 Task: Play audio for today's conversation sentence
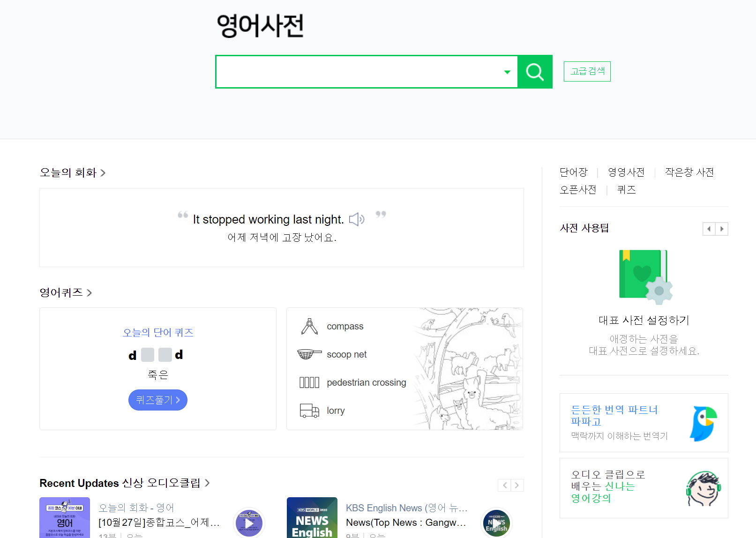click(357, 219)
